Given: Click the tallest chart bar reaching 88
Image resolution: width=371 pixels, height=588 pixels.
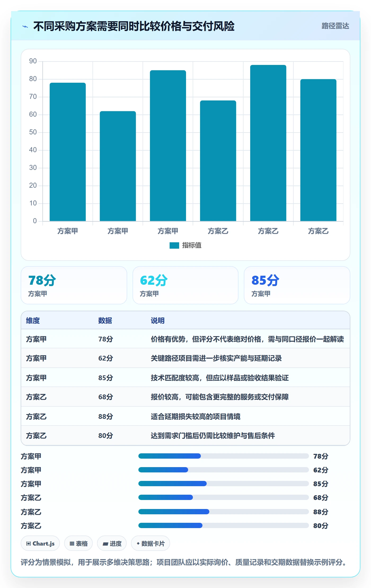Looking at the screenshot, I should click(268, 143).
